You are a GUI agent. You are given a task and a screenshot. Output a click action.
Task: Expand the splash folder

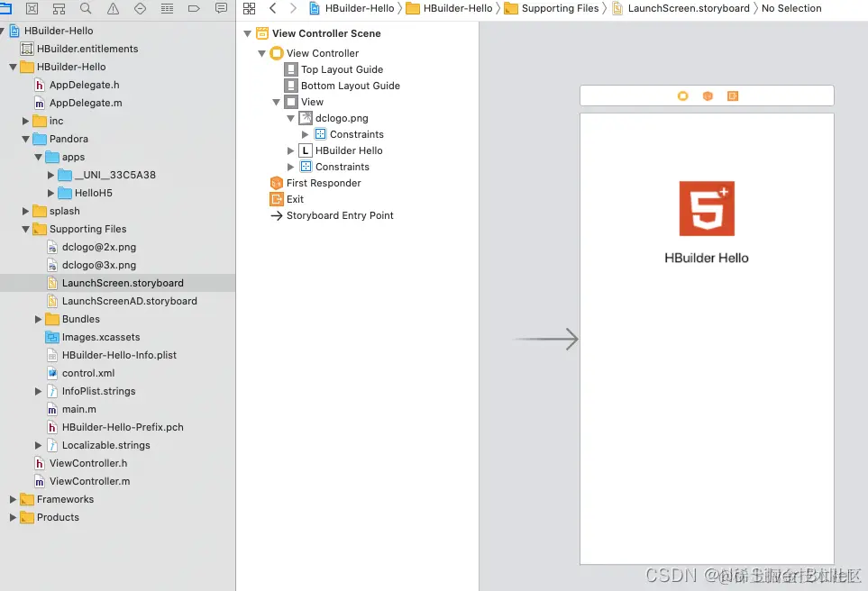coord(25,211)
